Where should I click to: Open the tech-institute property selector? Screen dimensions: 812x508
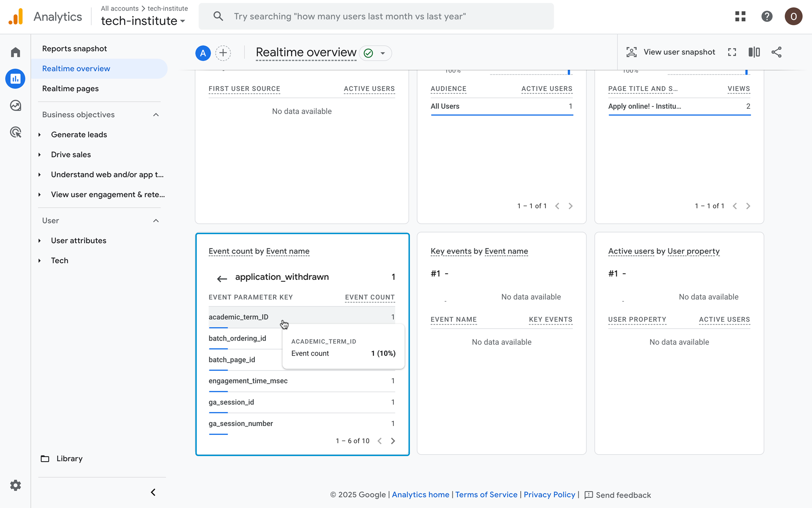[x=143, y=21]
